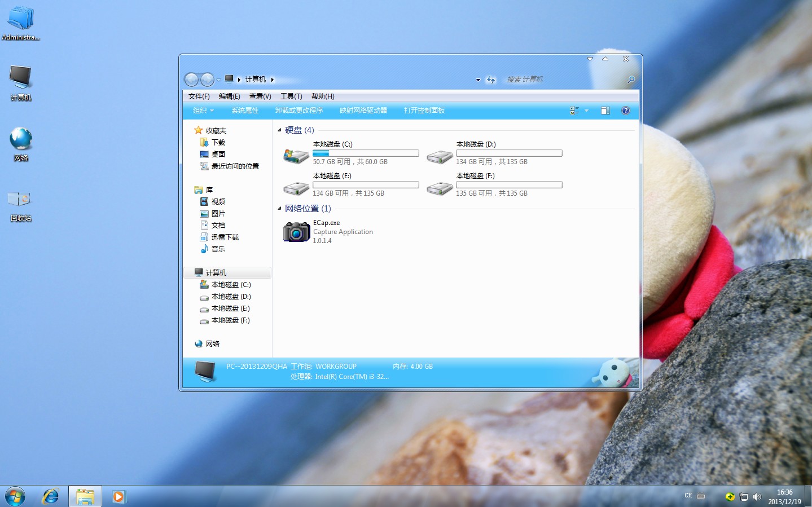This screenshot has height=507, width=812.
Task: Select the 本地磁盘 (C:) drive icon in main pane
Action: [296, 156]
